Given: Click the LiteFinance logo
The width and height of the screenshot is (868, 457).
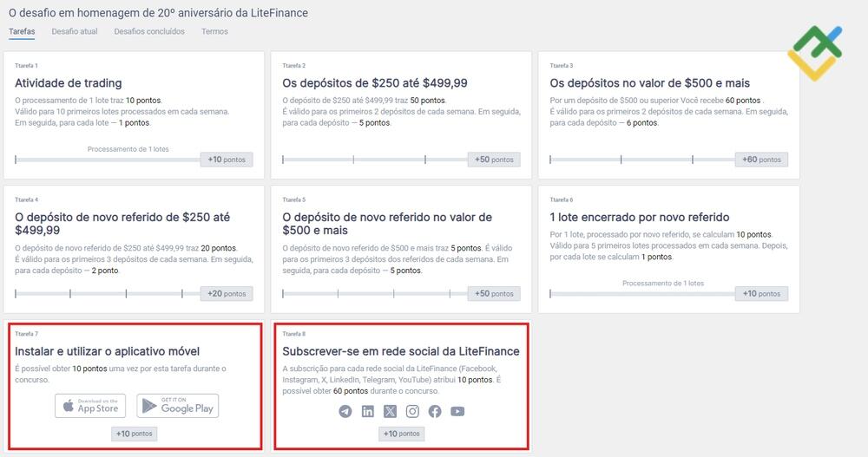Looking at the screenshot, I should click(815, 53).
